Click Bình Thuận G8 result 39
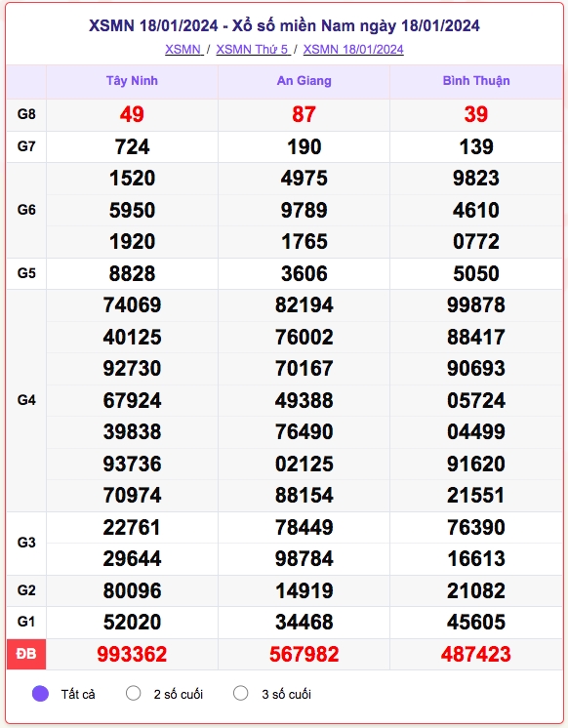568x728 pixels. coord(476,115)
